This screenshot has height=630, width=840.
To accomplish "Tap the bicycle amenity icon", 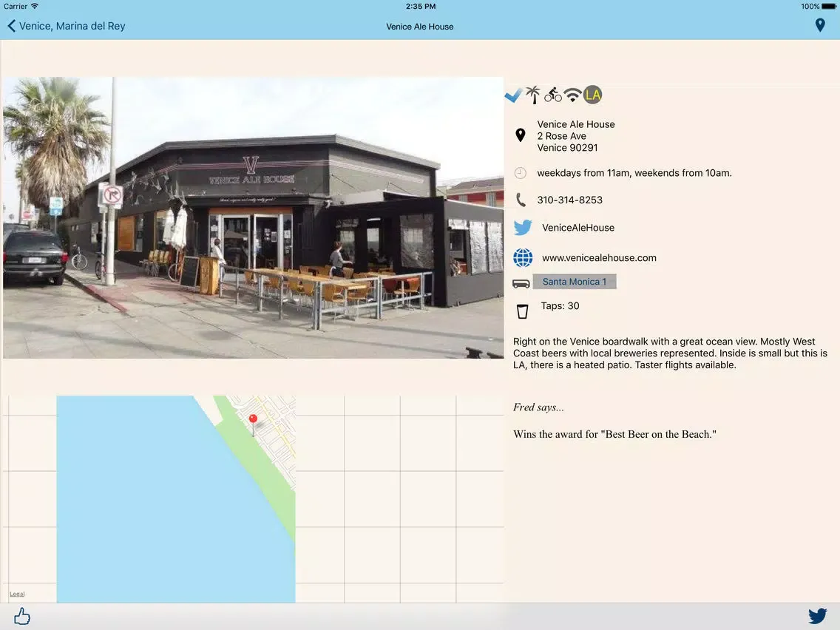I will 553,95.
